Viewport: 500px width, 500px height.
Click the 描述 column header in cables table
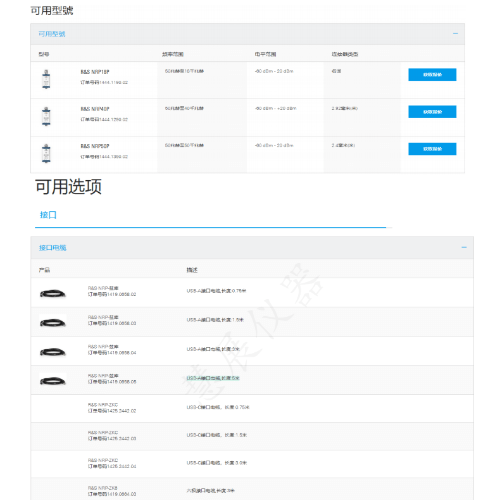click(192, 270)
